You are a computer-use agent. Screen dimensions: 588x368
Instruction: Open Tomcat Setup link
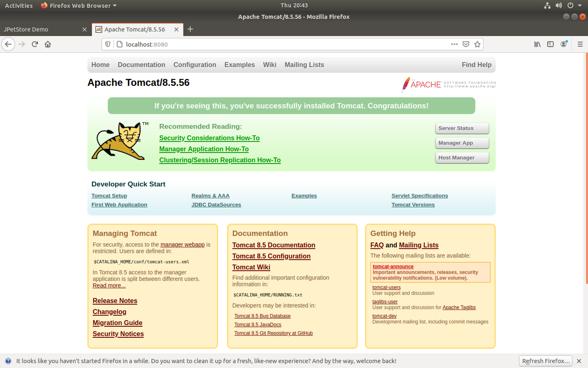click(109, 196)
